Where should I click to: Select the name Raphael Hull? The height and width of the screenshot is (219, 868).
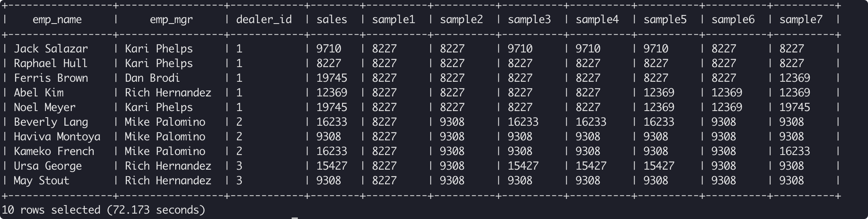pyautogui.click(x=51, y=63)
